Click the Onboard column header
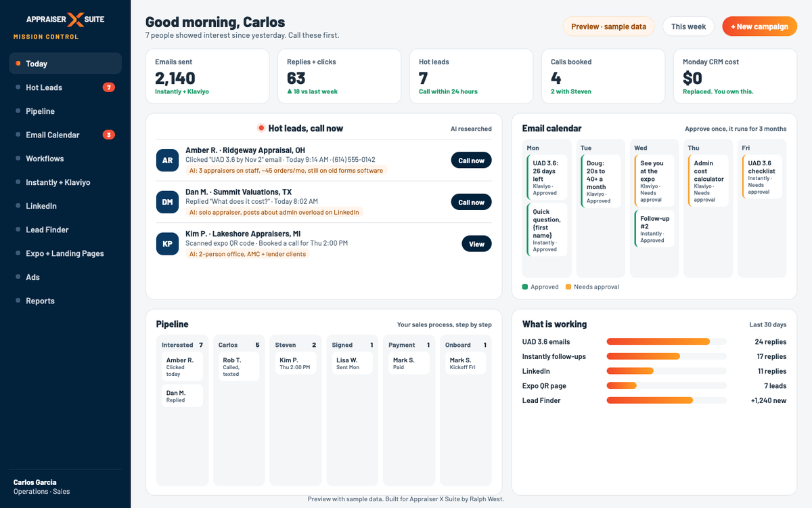The image size is (812, 508). pyautogui.click(x=466, y=345)
